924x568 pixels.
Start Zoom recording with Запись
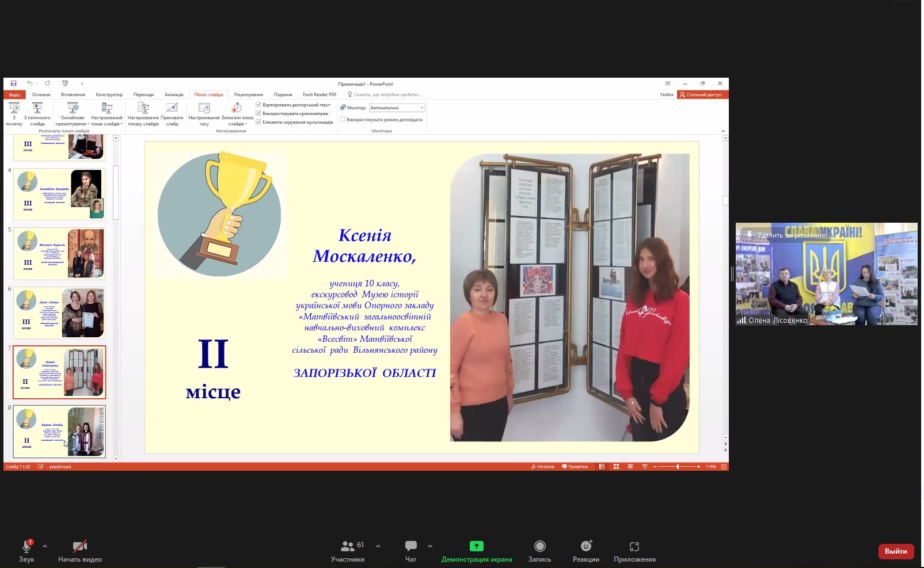539,551
